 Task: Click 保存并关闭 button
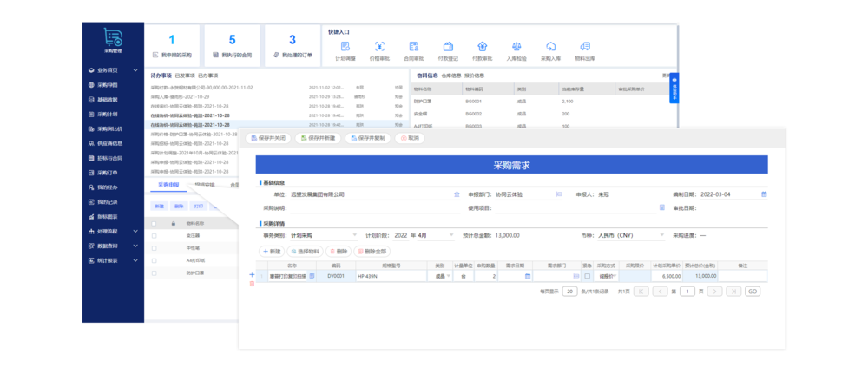pyautogui.click(x=268, y=138)
